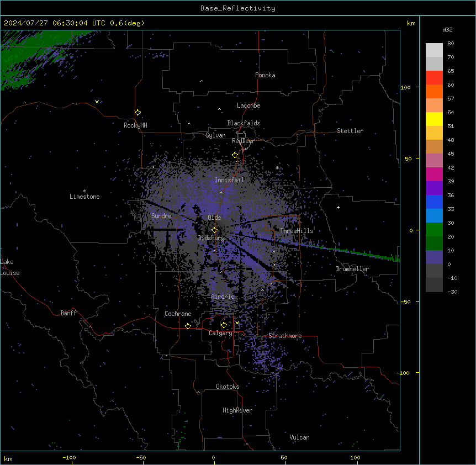Click the Lake Louise label
The height and width of the screenshot is (465, 476).
(x=10, y=267)
